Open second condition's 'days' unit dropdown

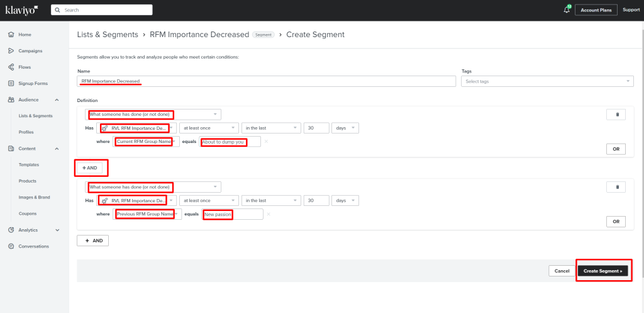pos(346,200)
